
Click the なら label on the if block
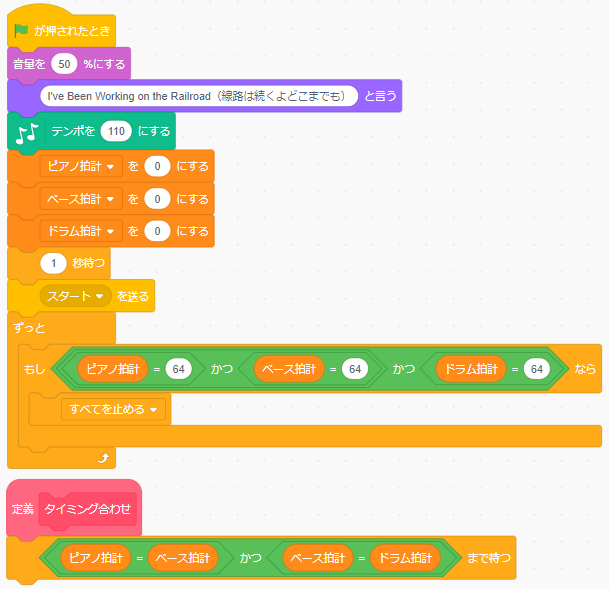(585, 369)
